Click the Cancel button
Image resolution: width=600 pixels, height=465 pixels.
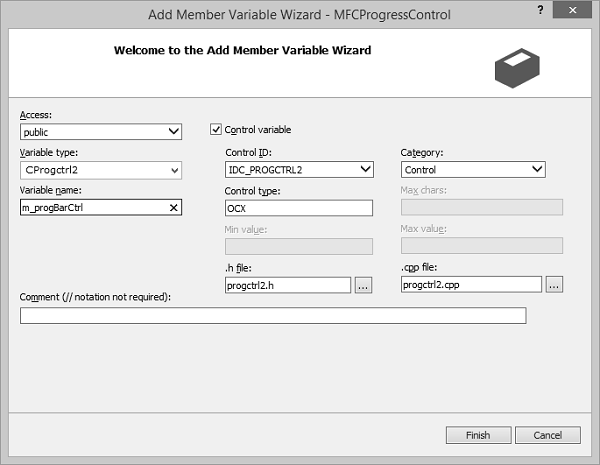click(x=548, y=435)
